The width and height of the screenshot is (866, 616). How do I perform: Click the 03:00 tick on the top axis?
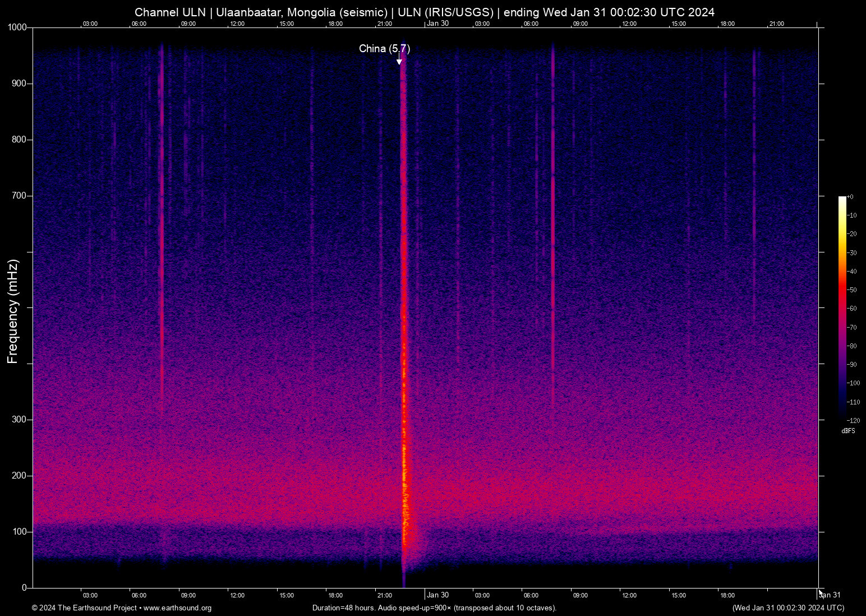click(90, 24)
